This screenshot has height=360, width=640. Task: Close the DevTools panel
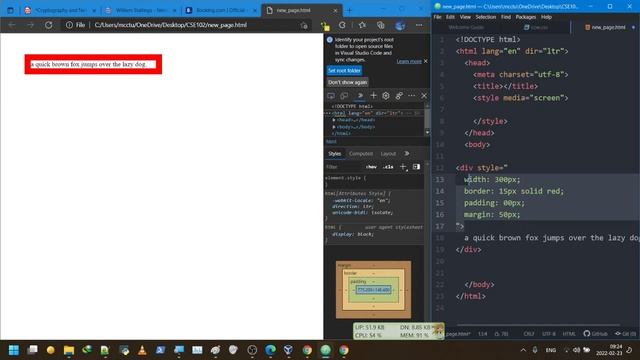424,96
